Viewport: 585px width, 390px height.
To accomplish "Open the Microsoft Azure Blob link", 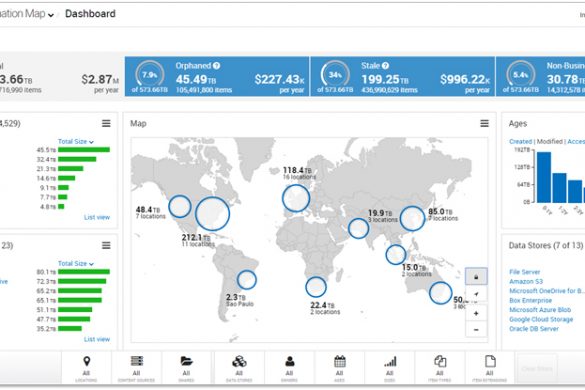I will pyautogui.click(x=540, y=310).
